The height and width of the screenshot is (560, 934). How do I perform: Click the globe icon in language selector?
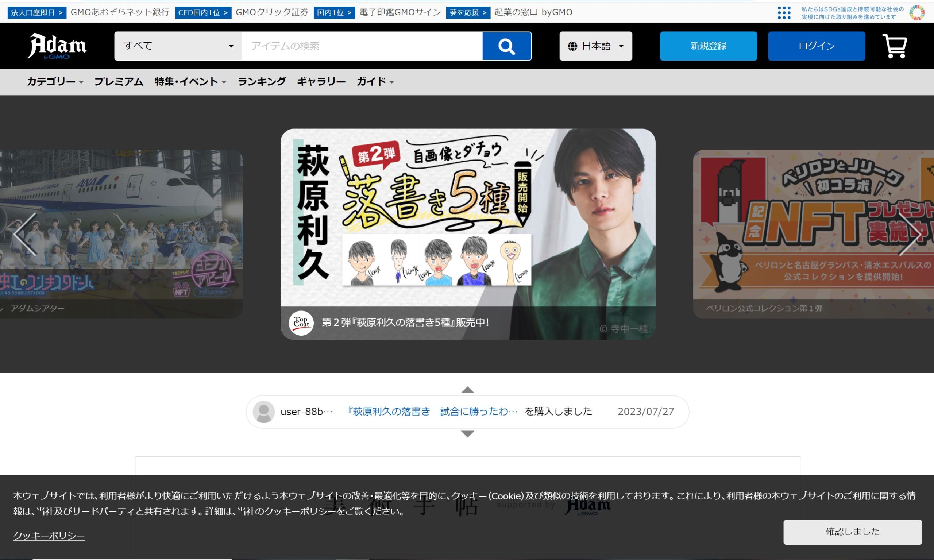coord(572,46)
